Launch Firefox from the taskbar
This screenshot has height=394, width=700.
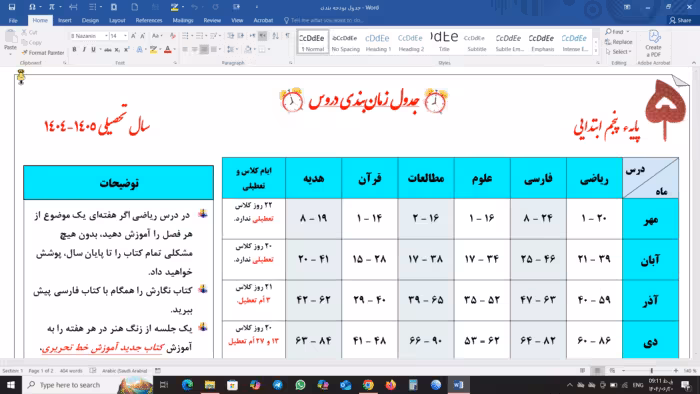tap(391, 385)
